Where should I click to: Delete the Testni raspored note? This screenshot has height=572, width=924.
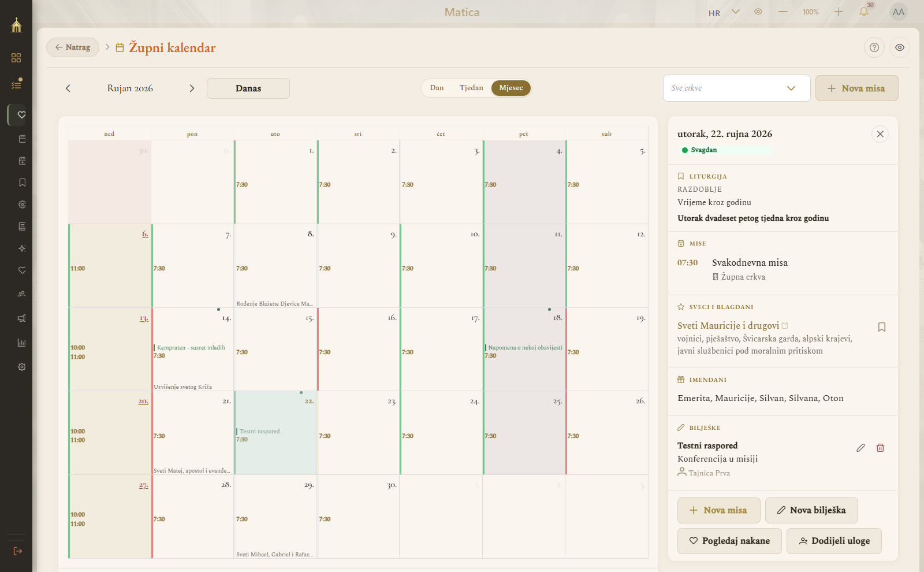(880, 448)
